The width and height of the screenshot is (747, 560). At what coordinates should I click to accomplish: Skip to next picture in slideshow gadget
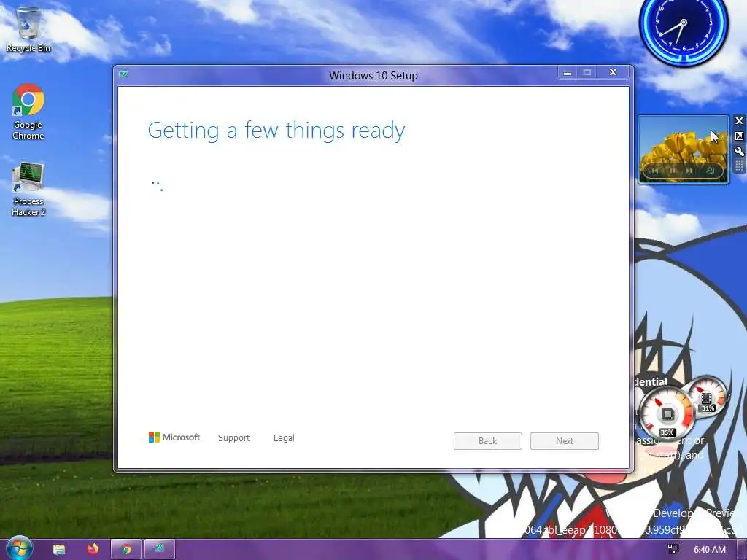(689, 171)
